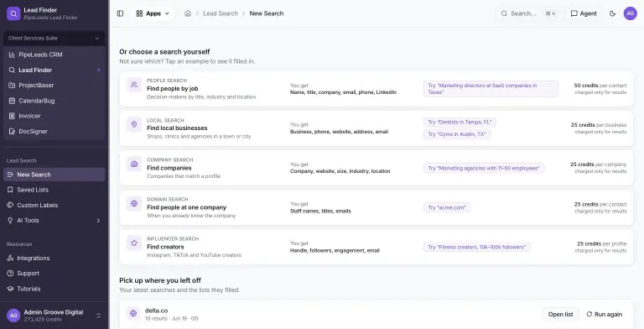Try "Dentists in Tampa, FL" example
Viewport: 644px width, 329px height.
coord(460,123)
